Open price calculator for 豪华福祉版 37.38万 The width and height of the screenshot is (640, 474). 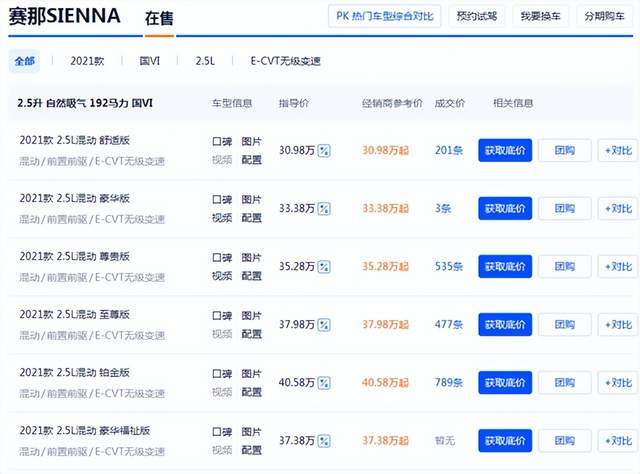tap(323, 440)
